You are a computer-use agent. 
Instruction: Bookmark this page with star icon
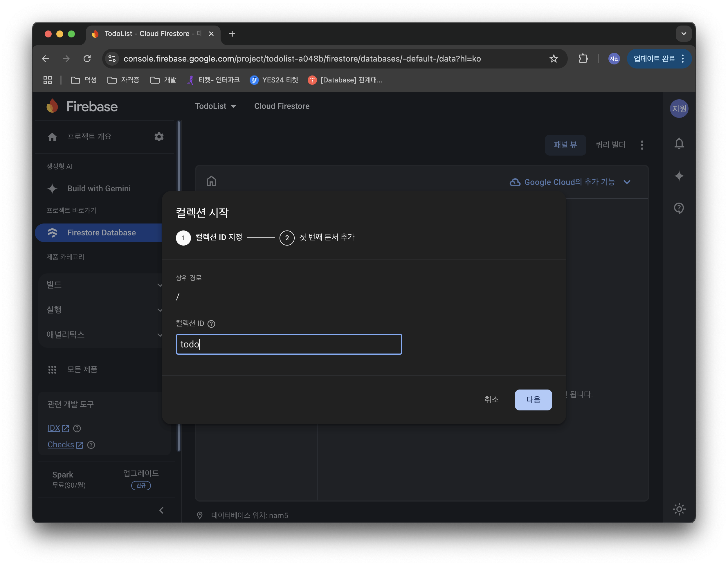tap(554, 59)
